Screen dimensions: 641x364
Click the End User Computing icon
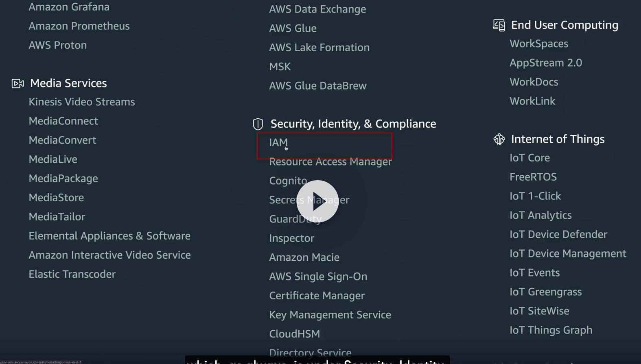tap(499, 25)
